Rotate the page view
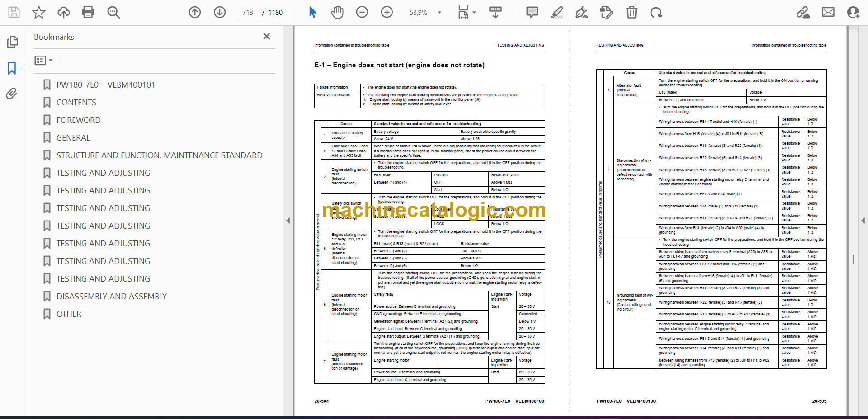Image resolution: width=868 pixels, height=419 pixels. [656, 12]
